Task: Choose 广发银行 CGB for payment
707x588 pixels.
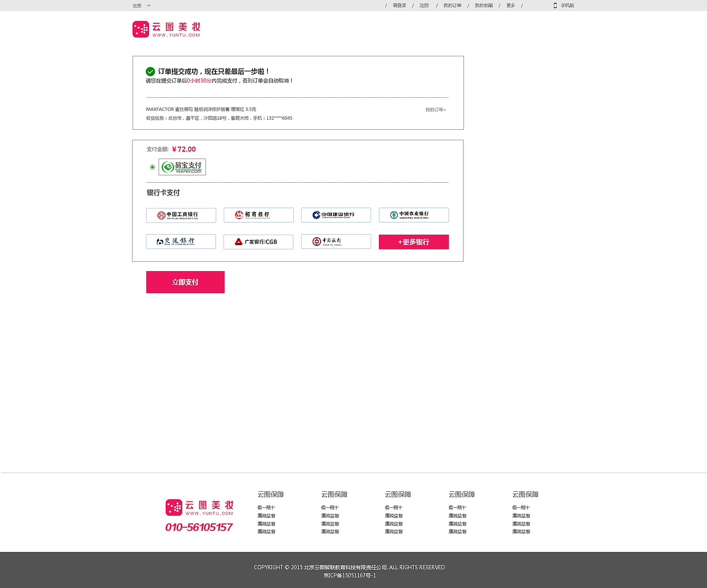Action: (258, 242)
